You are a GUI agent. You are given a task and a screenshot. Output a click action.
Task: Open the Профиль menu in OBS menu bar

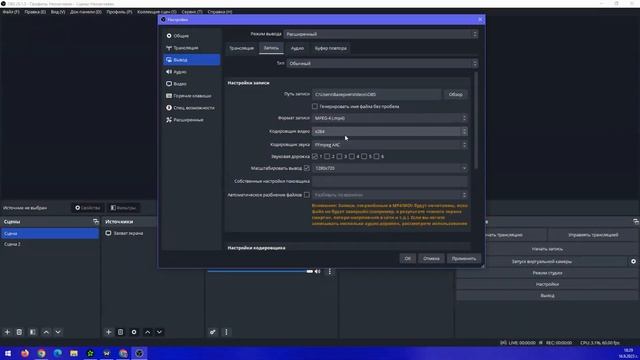(x=119, y=12)
